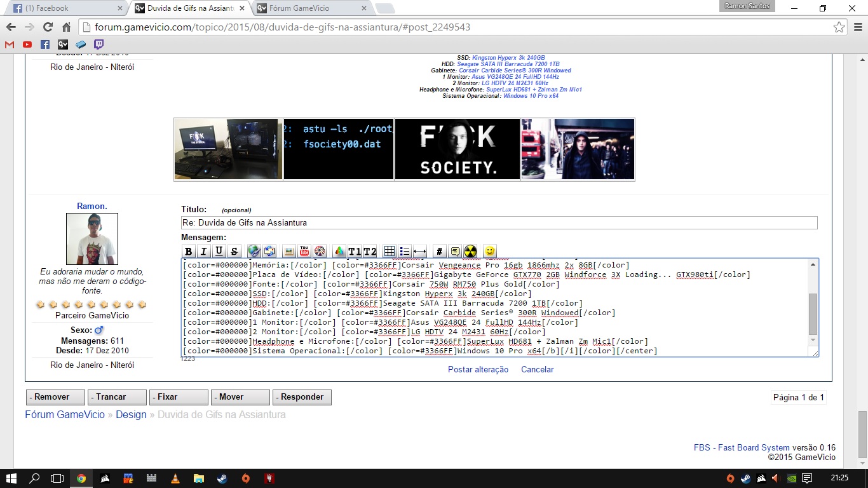This screenshot has width=868, height=488.
Task: Apply italic formatting button
Action: click(x=203, y=251)
